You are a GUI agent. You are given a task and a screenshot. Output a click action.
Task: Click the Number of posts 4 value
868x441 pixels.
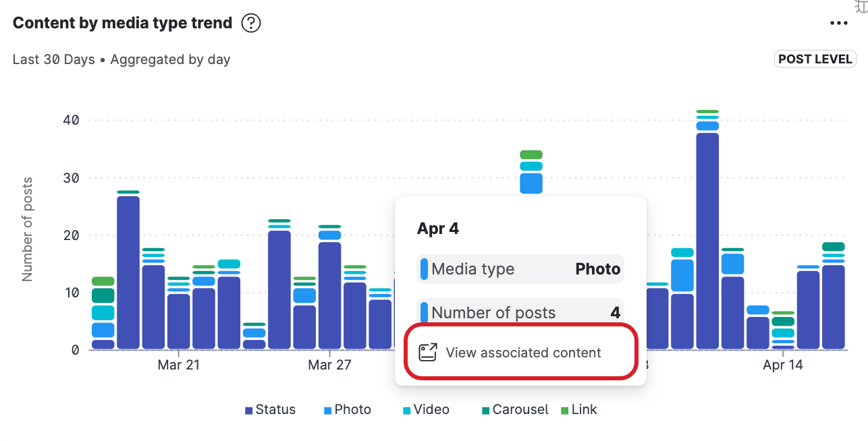coord(520,312)
